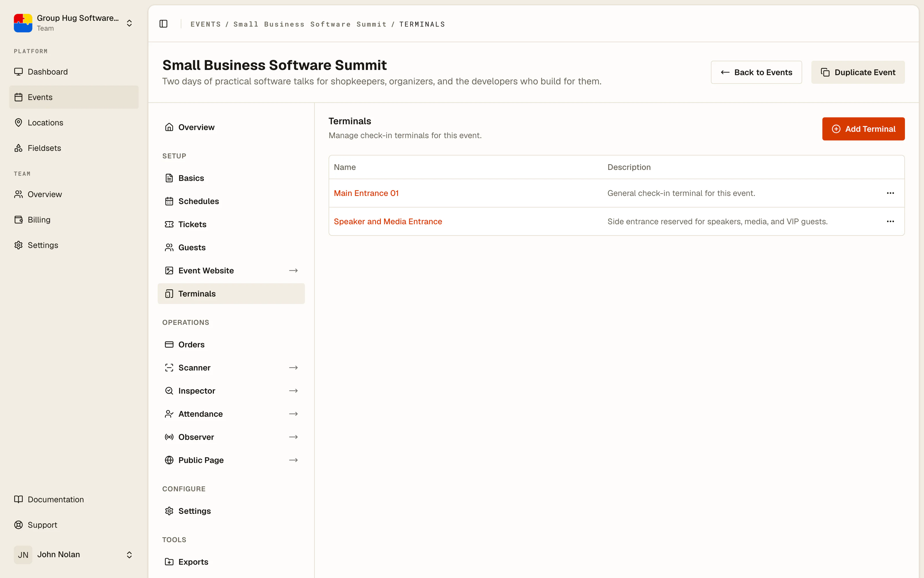Click the Support lifebuoy icon
Image resolution: width=924 pixels, height=578 pixels.
pos(18,525)
